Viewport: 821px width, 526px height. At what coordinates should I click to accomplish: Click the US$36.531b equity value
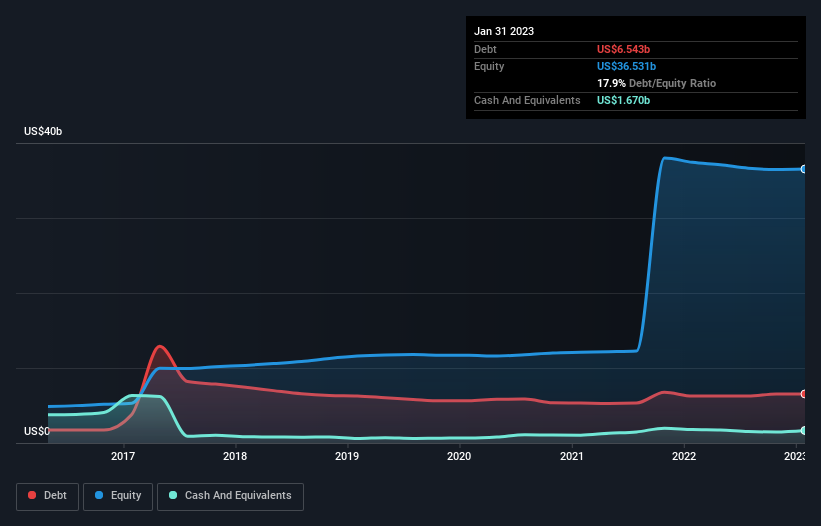pos(626,66)
